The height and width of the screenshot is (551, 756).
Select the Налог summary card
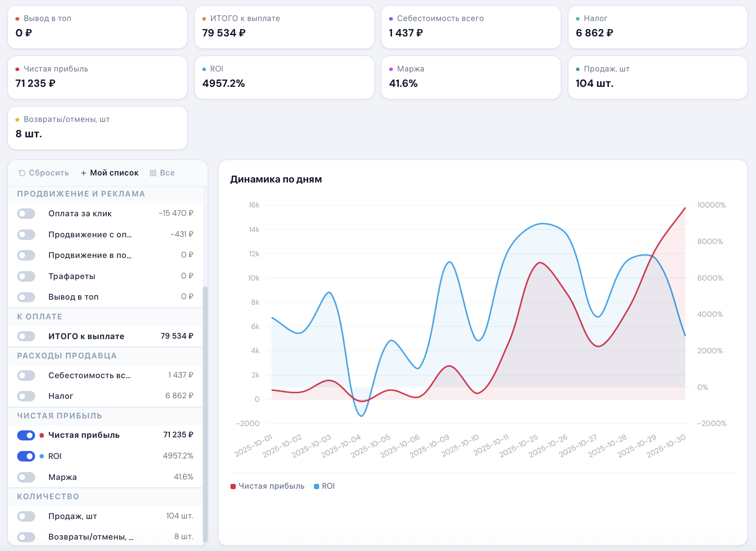(658, 27)
